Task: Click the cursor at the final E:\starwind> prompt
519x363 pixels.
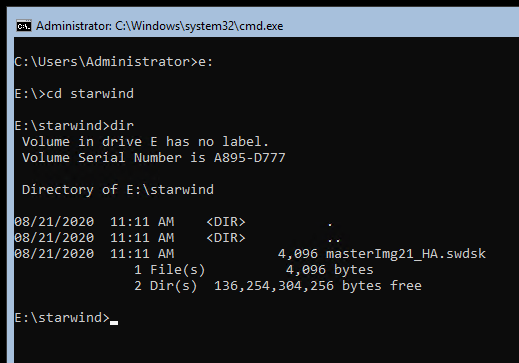Action: [114, 322]
